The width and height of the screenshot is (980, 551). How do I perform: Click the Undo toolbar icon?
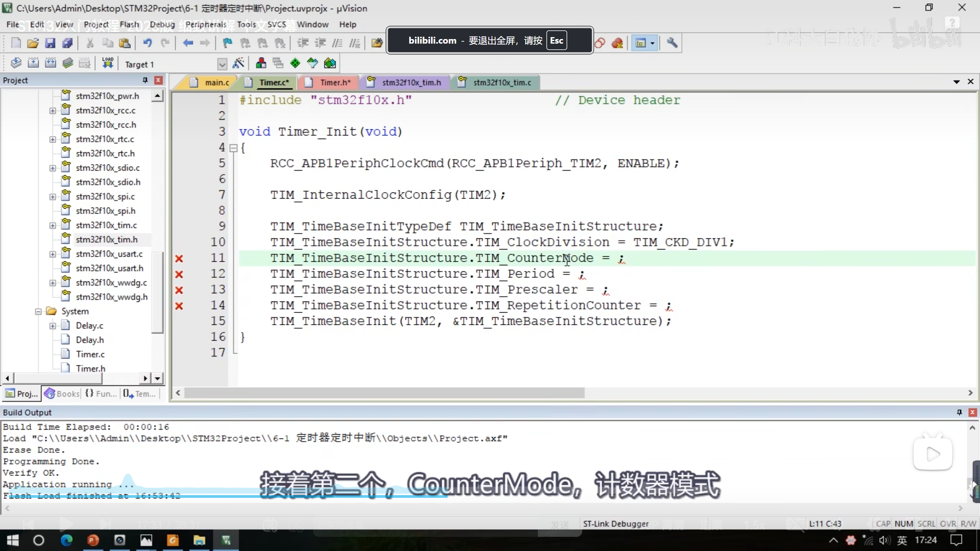(147, 43)
